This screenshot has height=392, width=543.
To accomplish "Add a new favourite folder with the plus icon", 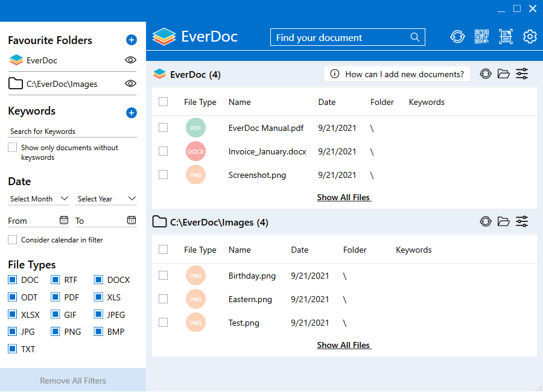I will pos(132,40).
